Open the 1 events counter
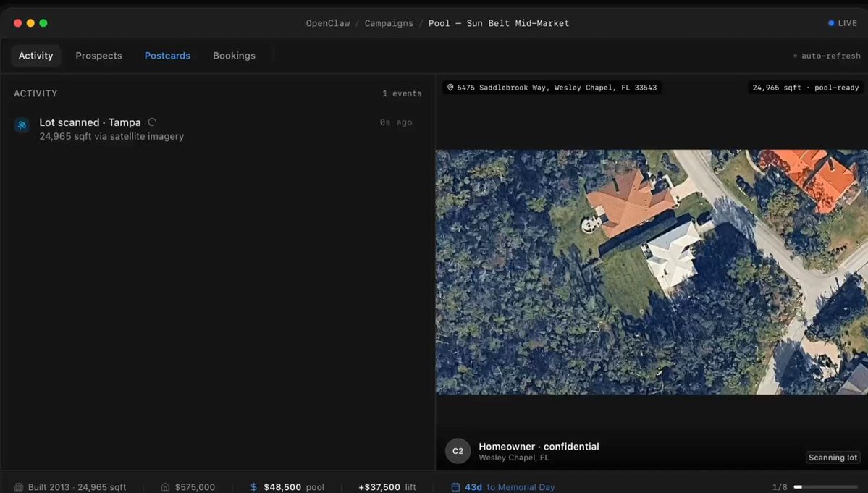This screenshot has width=868, height=493. click(x=401, y=93)
